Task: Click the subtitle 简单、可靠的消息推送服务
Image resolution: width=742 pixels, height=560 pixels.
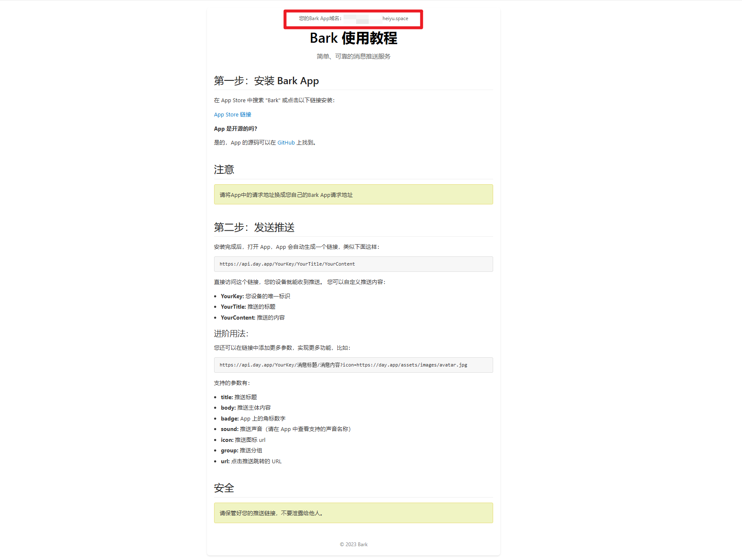Action: coord(354,57)
